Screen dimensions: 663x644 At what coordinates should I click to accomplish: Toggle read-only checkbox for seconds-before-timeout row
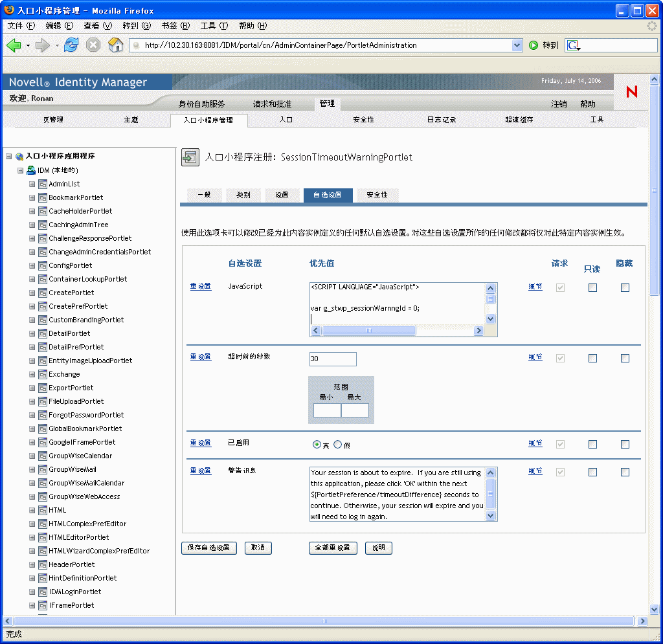tap(593, 359)
